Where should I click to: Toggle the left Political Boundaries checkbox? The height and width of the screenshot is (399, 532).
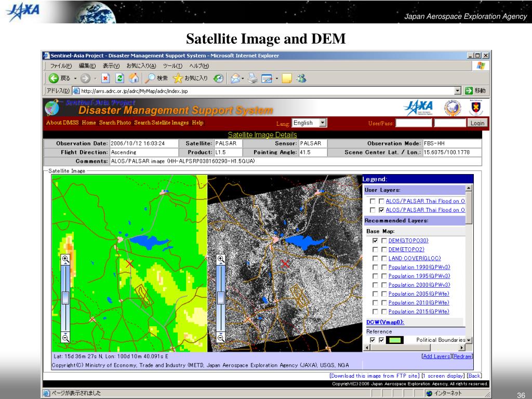[x=373, y=340]
